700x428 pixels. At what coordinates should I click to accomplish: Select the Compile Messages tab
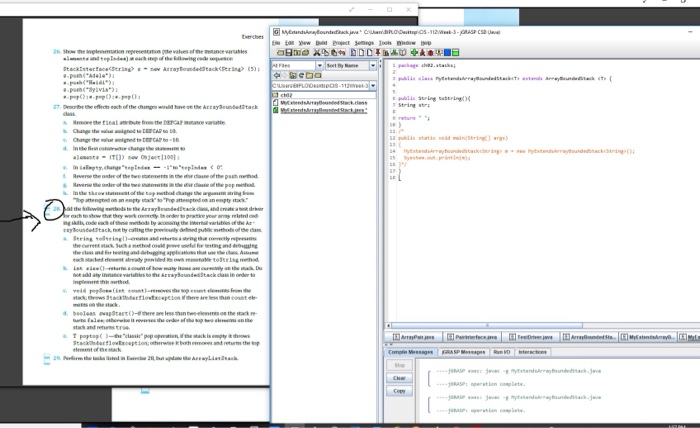point(410,352)
